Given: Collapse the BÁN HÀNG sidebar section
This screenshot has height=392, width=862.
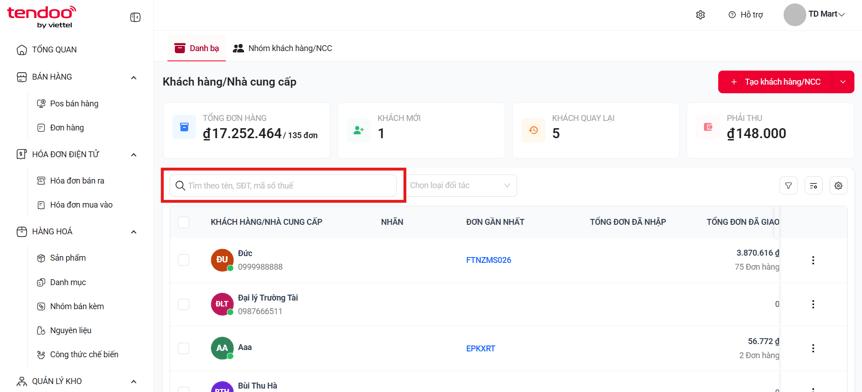Looking at the screenshot, I should (134, 77).
